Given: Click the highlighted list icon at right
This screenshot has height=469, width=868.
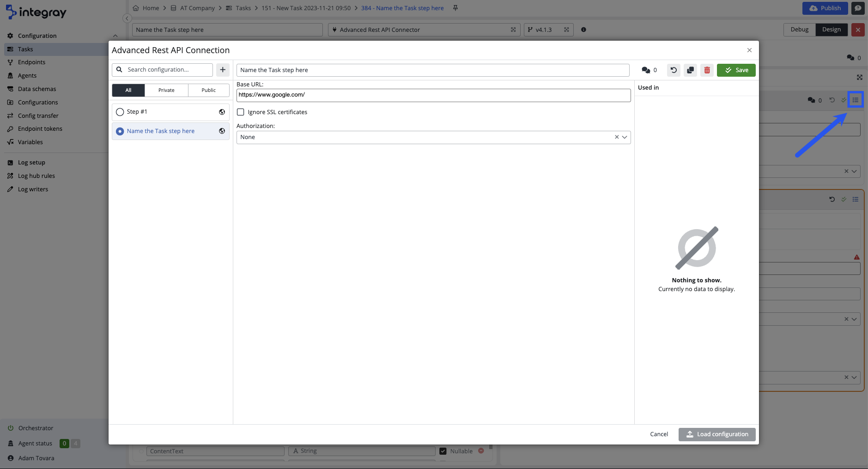Looking at the screenshot, I should pyautogui.click(x=855, y=100).
